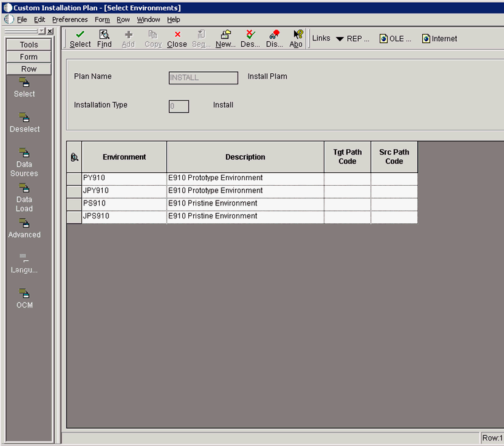Open the Preferences menu
Screen dimensions: 504x446
point(70,20)
